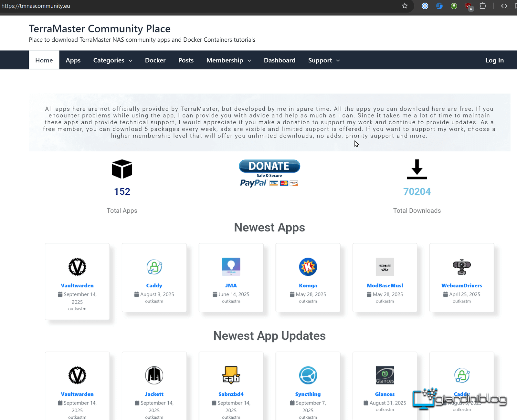517x420 pixels.
Task: Click the green circular extension icon
Action: pos(454,6)
